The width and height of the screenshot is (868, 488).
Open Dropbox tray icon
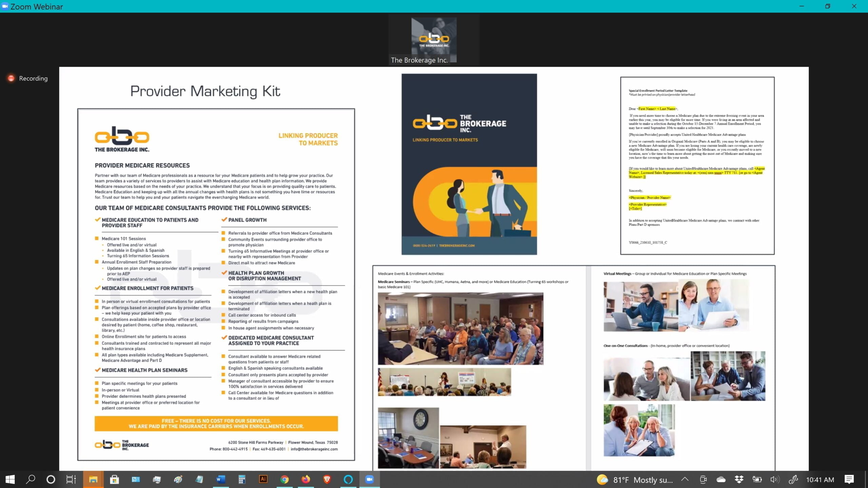click(x=739, y=479)
